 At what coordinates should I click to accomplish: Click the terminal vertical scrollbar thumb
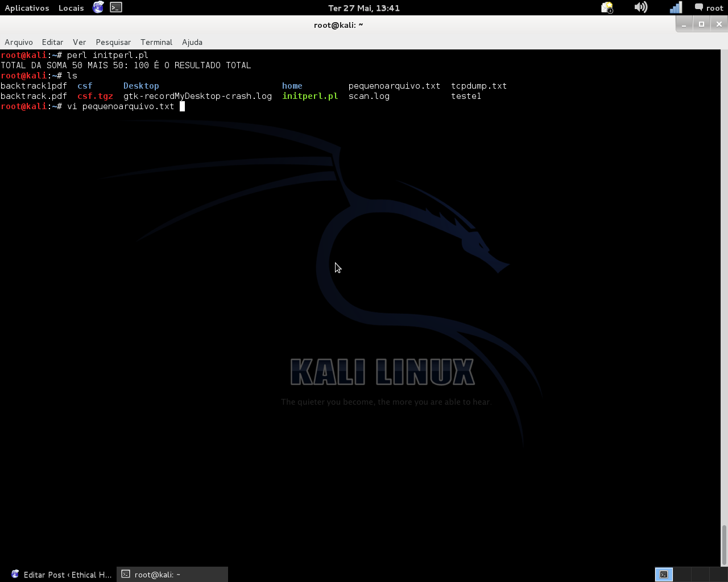click(724, 545)
